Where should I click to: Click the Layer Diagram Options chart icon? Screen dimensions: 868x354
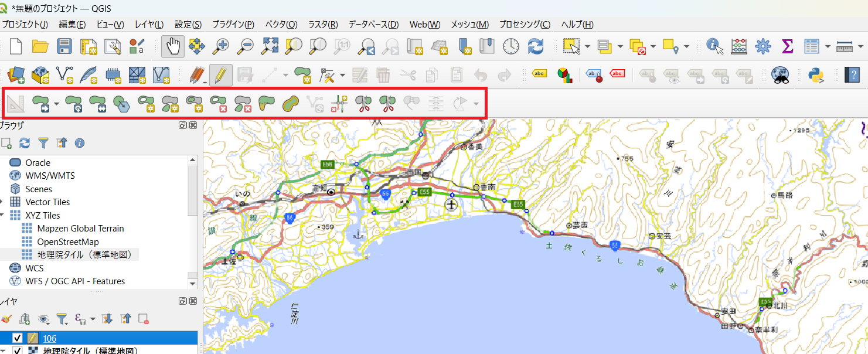tap(564, 74)
